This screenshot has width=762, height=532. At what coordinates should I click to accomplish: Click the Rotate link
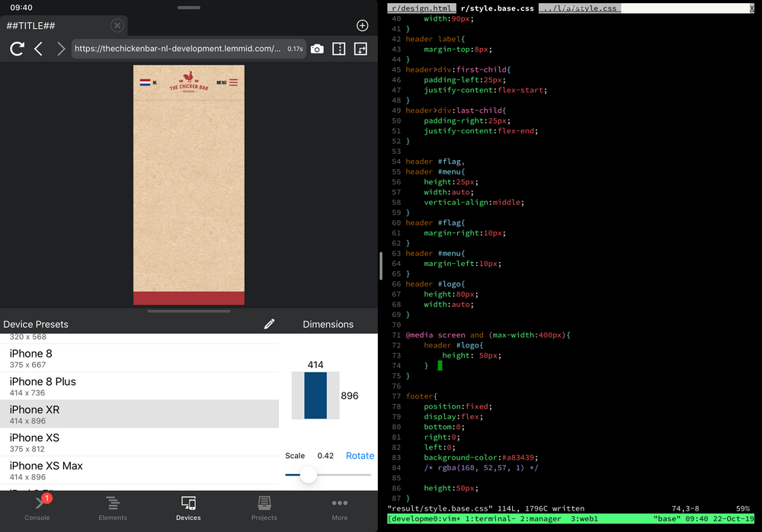(x=359, y=455)
